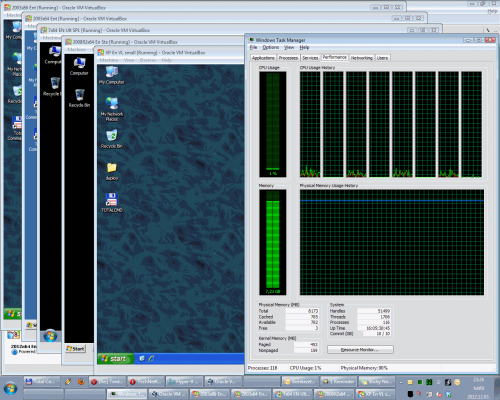This screenshot has width=500, height=400.
Task: Open Options menu in Task Manager
Action: (270, 47)
